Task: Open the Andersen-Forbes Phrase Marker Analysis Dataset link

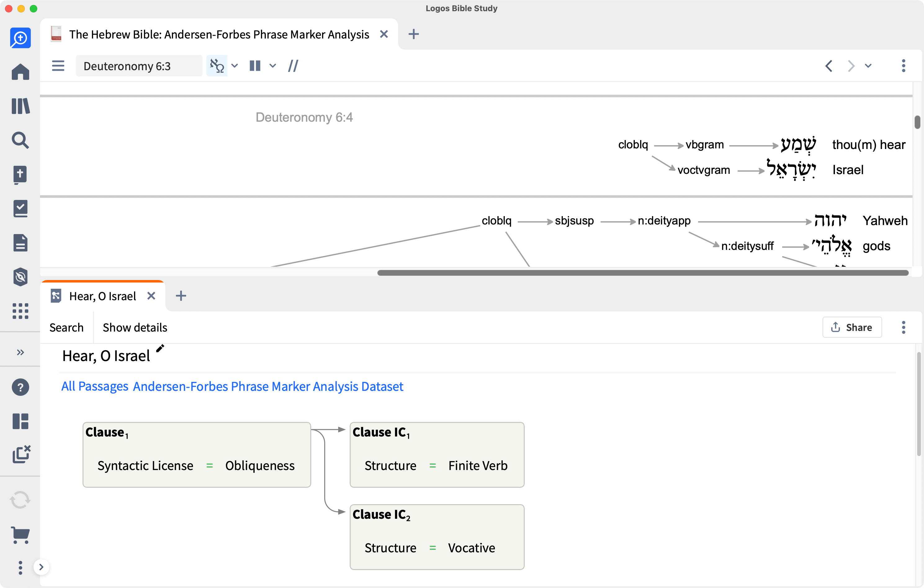Action: tap(268, 387)
